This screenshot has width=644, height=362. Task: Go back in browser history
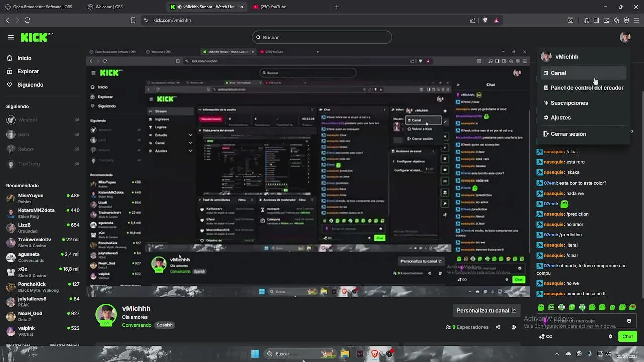(7, 20)
